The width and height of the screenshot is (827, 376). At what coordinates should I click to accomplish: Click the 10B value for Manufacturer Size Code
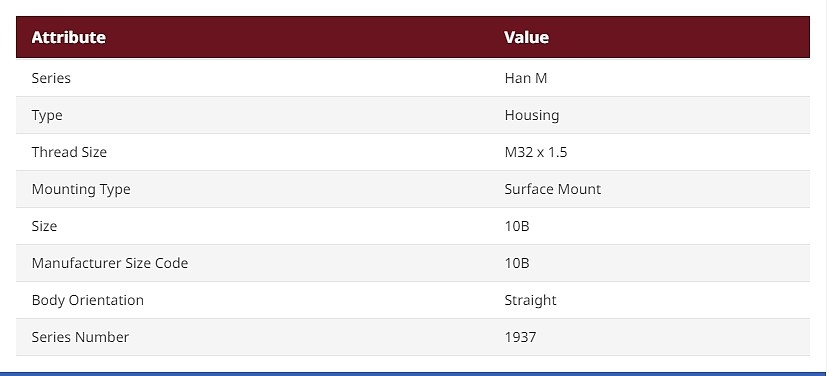point(517,263)
